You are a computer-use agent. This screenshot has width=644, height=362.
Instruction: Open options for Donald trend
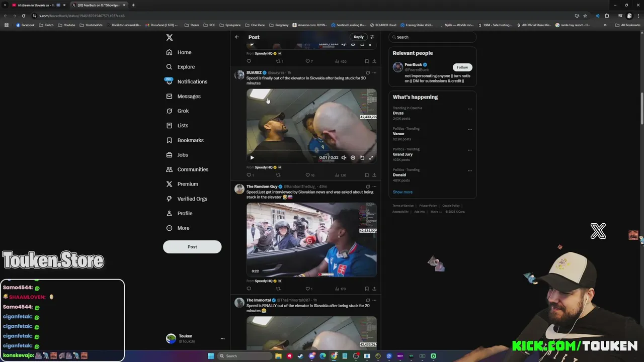pos(470,170)
